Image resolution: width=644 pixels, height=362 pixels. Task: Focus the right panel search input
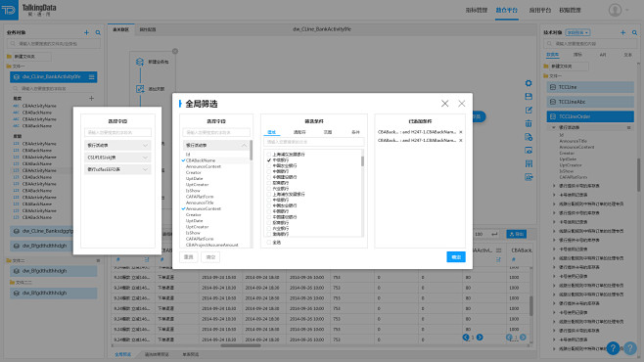point(590,43)
